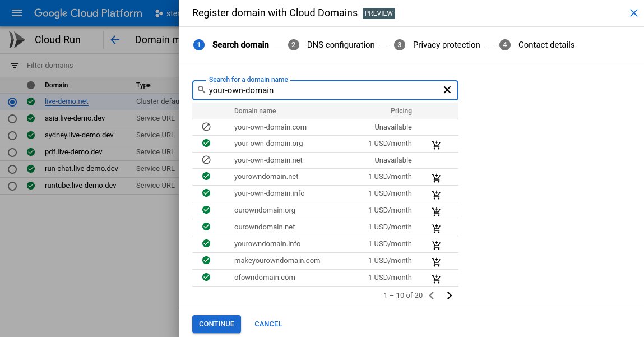This screenshot has height=337, width=644.
Task: Click Unavailable text for your-own-domain.com
Action: pyautogui.click(x=393, y=127)
